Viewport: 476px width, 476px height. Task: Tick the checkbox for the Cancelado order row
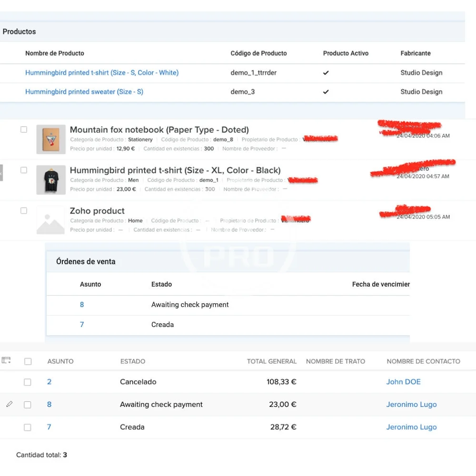pos(28,382)
